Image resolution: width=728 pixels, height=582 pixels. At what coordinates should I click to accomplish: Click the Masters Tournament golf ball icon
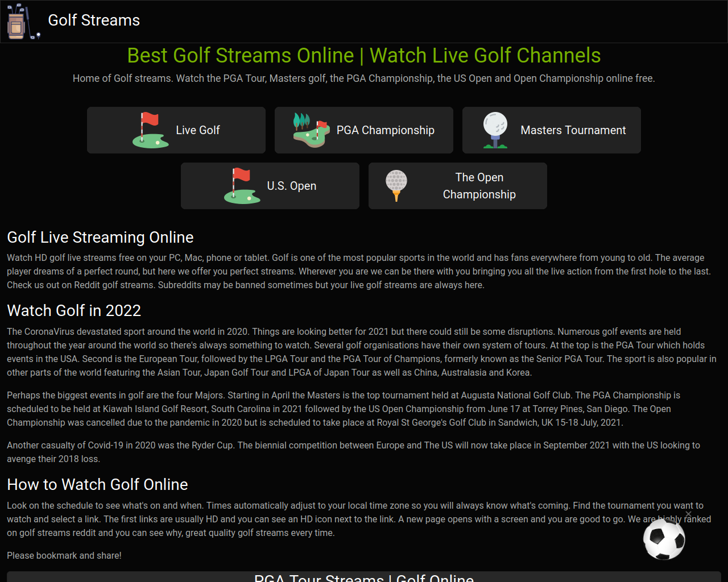(x=495, y=130)
